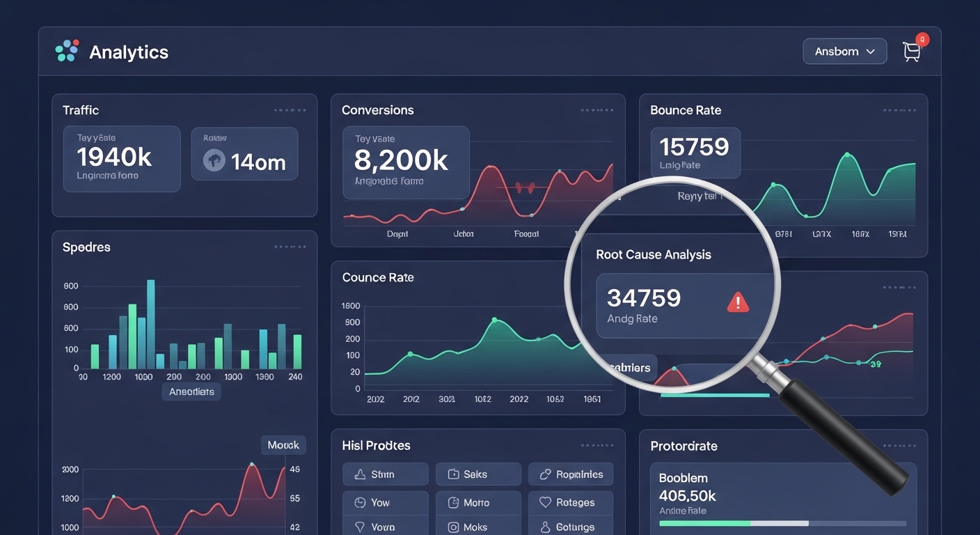The image size is (980, 535).
Task: Select the heart icon next to Roteges
Action: click(545, 502)
